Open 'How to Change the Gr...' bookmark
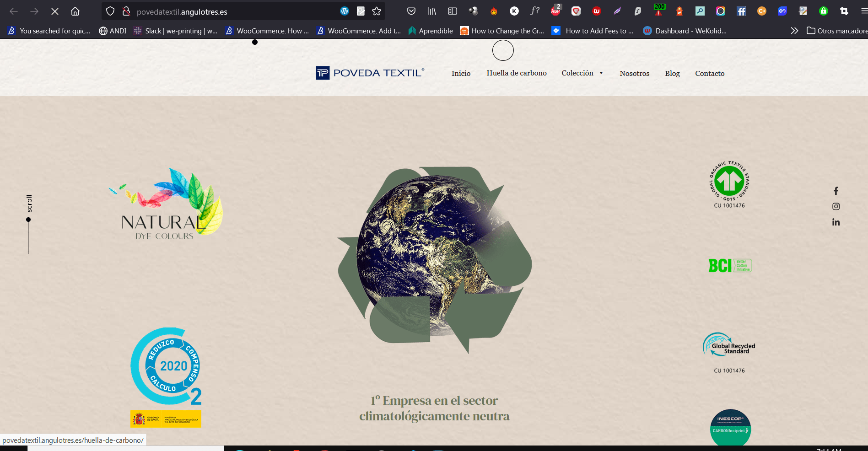This screenshot has width=868, height=451. (502, 31)
